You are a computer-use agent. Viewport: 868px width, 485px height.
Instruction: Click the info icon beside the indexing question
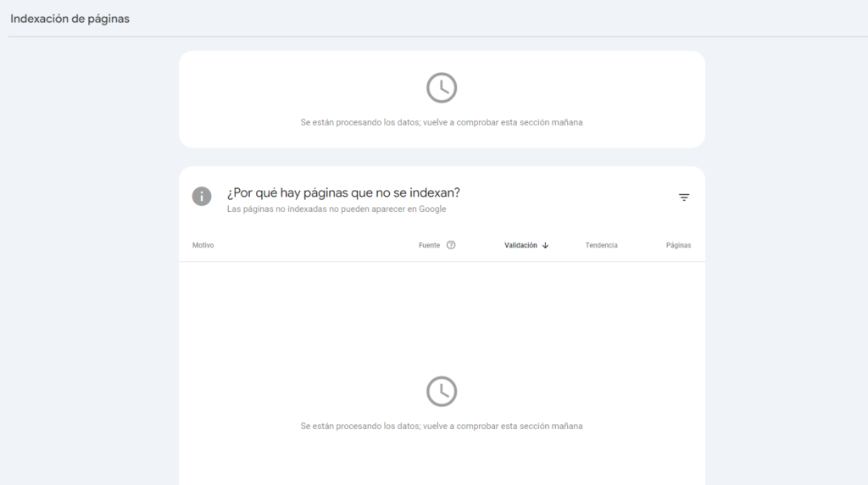(x=202, y=197)
